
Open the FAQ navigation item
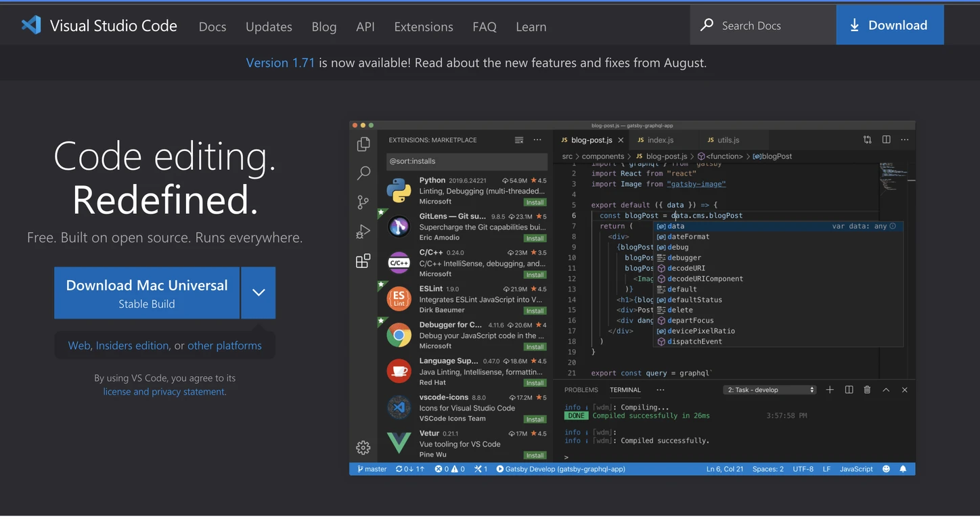(x=485, y=26)
